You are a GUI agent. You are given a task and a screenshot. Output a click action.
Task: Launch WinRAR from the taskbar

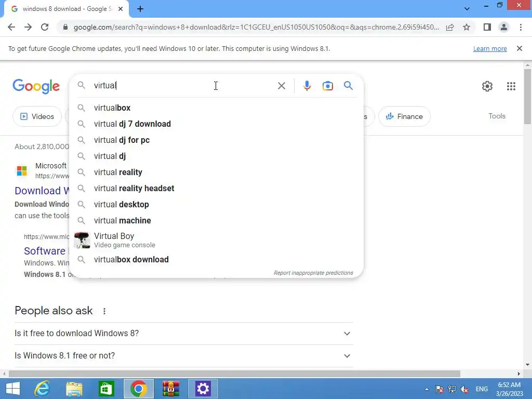click(170, 389)
